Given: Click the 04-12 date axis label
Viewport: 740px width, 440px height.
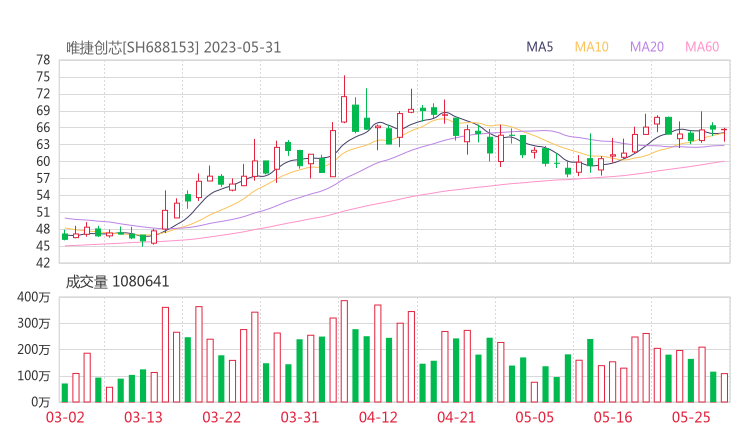Looking at the screenshot, I should coord(378,418).
